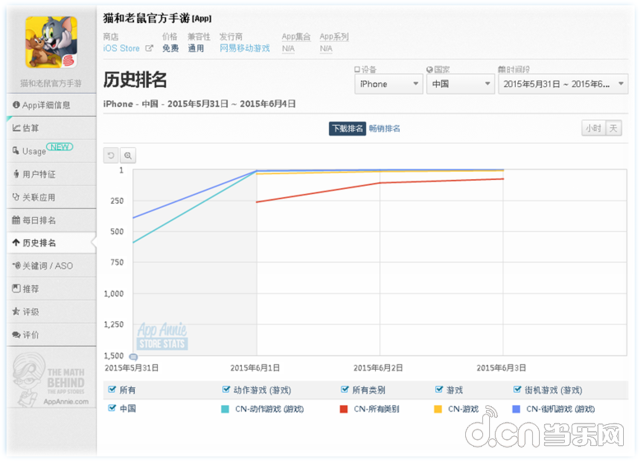Click the blue CN-街机游戏 legend swatch
The width and height of the screenshot is (640, 461).
pos(516,409)
